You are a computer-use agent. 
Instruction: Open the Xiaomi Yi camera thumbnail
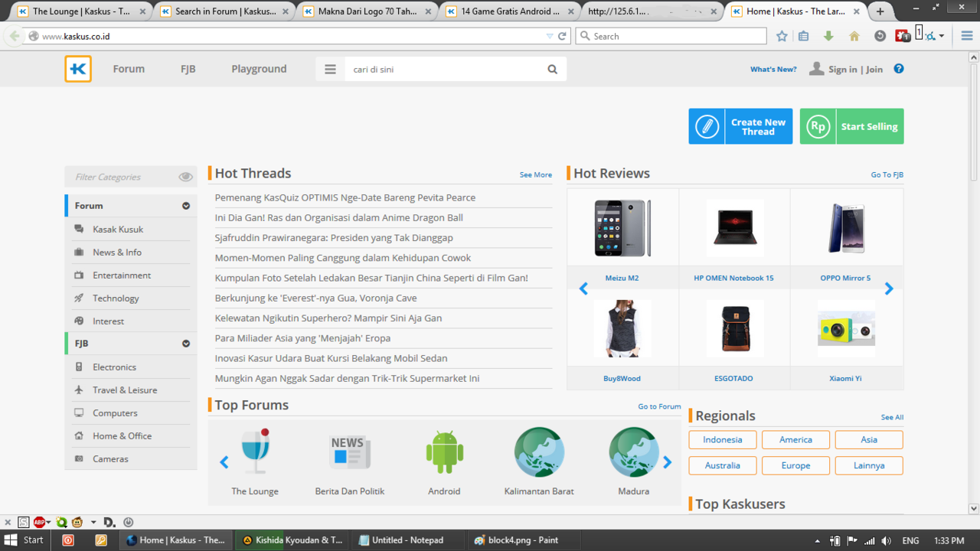point(846,329)
